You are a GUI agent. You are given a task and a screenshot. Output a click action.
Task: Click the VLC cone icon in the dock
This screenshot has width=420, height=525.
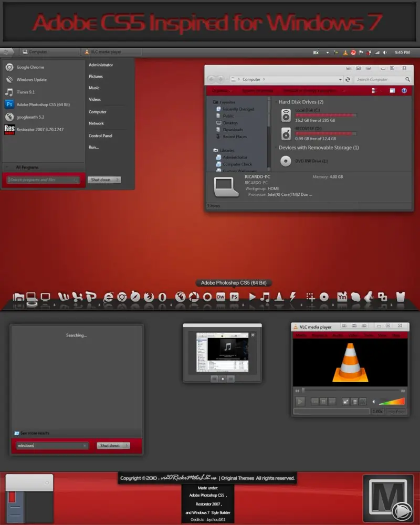coord(279,297)
